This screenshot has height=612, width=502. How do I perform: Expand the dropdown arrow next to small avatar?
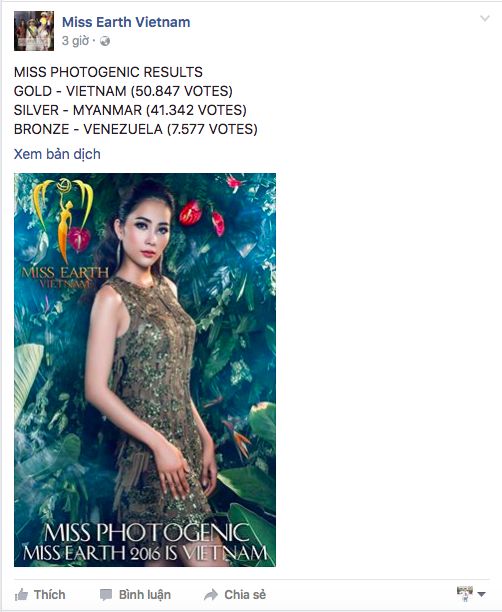coord(481,594)
